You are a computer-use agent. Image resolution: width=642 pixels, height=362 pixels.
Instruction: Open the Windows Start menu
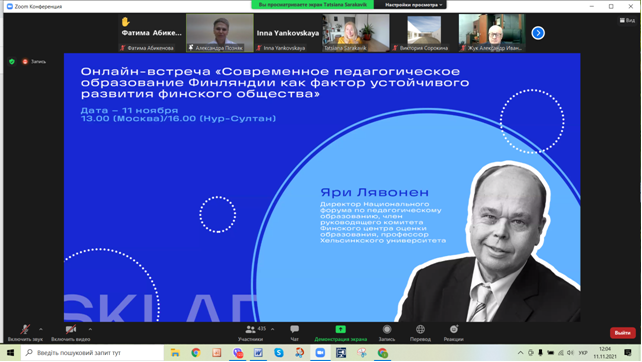10,353
